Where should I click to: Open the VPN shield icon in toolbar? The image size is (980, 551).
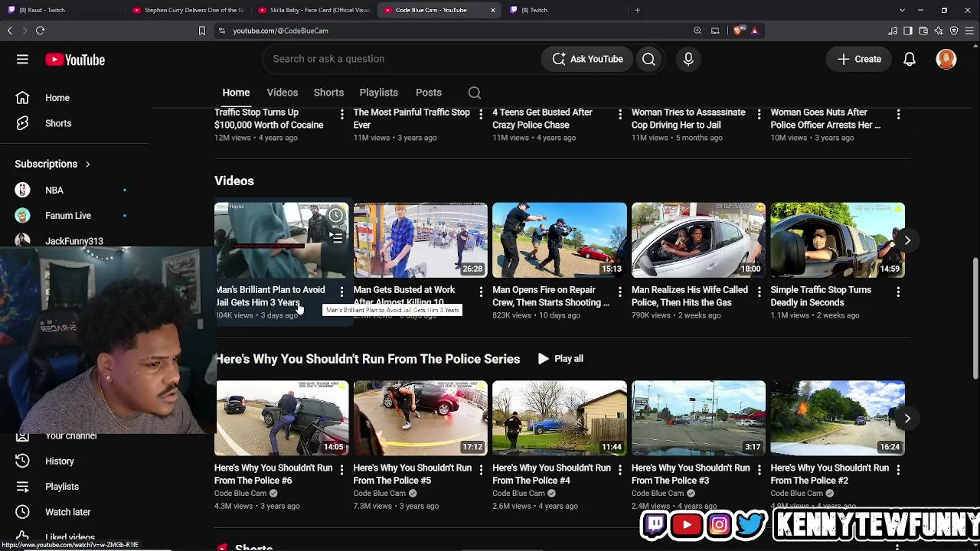click(x=954, y=31)
